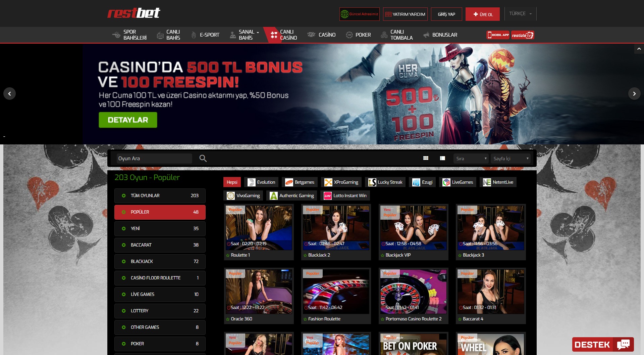The image size is (644, 355).
Task: Favorite Baccarat 4 with star icon
Action: click(x=460, y=319)
